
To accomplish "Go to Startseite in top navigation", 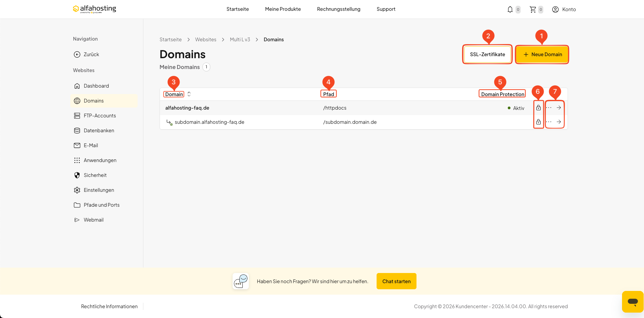I will tap(238, 9).
